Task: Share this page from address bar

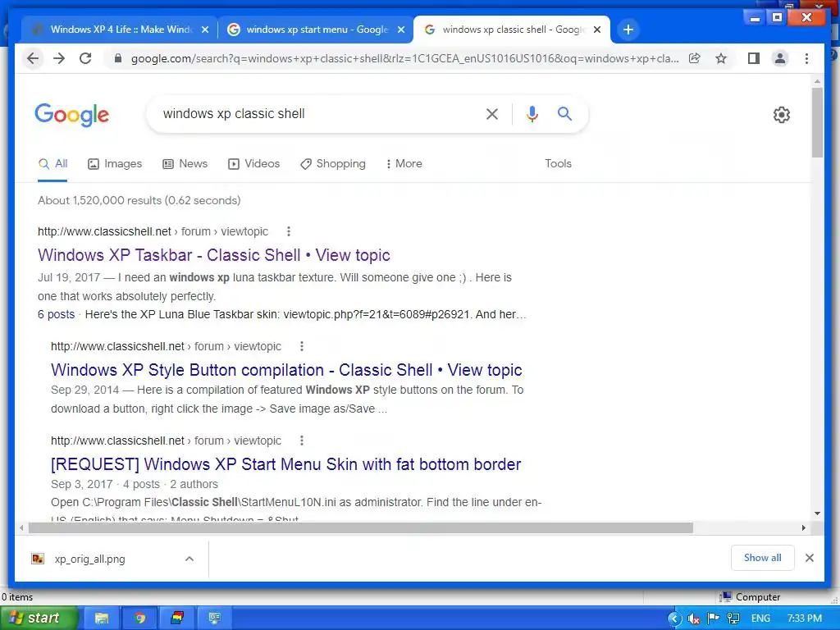Action: point(695,58)
